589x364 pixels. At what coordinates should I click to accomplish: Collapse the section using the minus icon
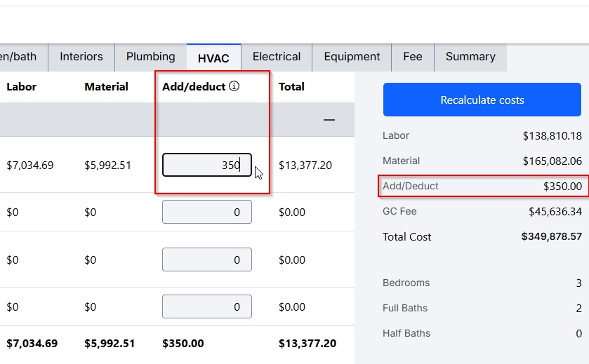point(329,120)
